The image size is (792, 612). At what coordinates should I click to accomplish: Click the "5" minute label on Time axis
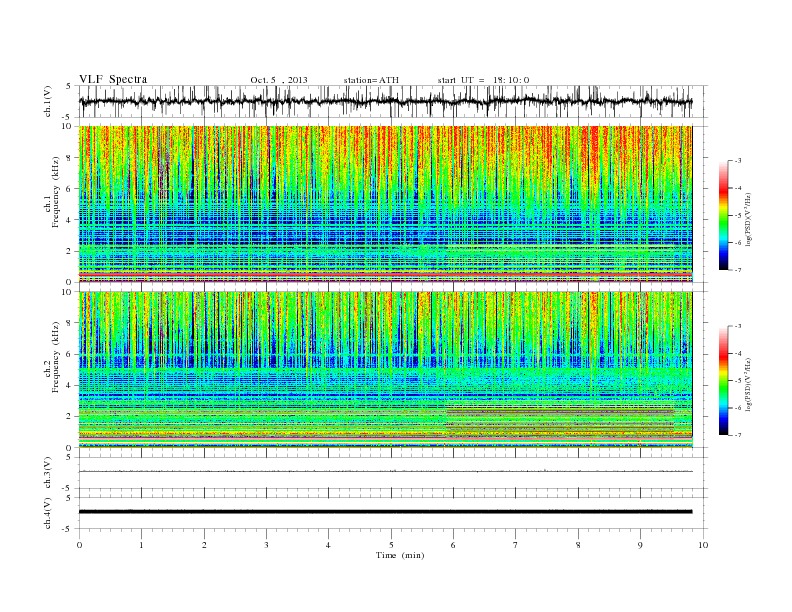click(391, 545)
